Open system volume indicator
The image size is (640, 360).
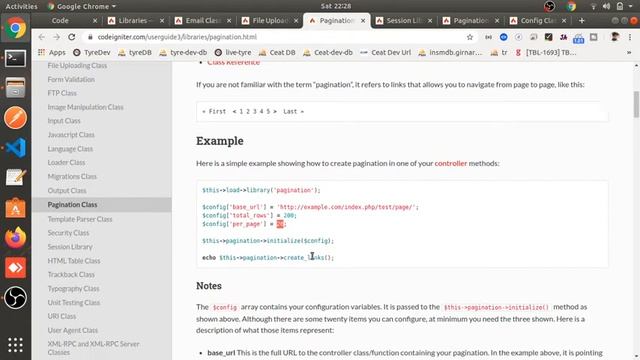pyautogui.click(x=607, y=6)
